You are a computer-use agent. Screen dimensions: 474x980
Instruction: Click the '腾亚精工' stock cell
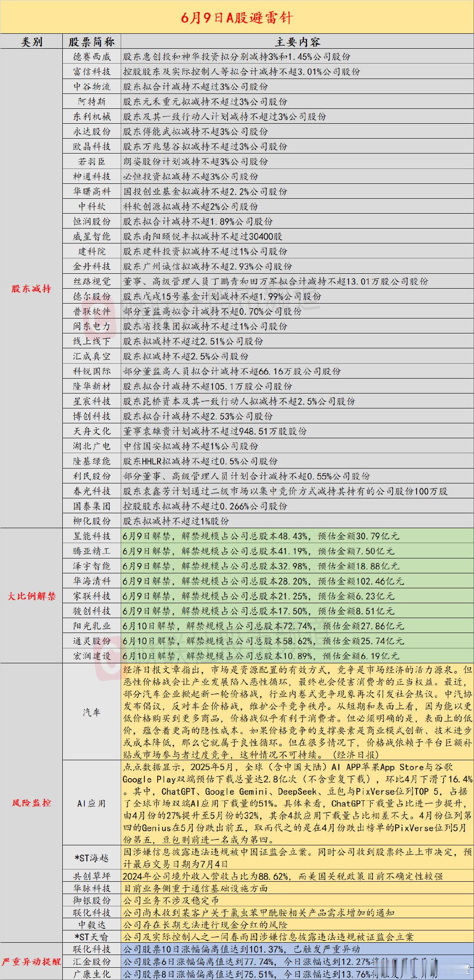pyautogui.click(x=92, y=551)
